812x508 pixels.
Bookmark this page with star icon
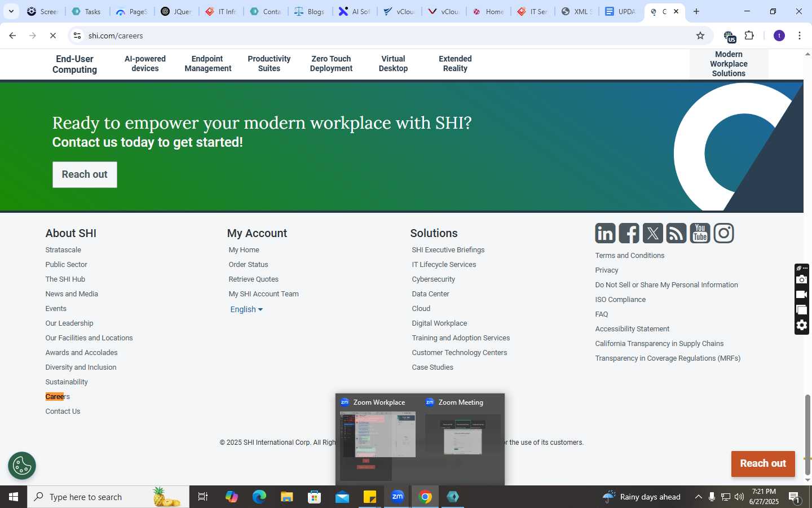[700, 36]
